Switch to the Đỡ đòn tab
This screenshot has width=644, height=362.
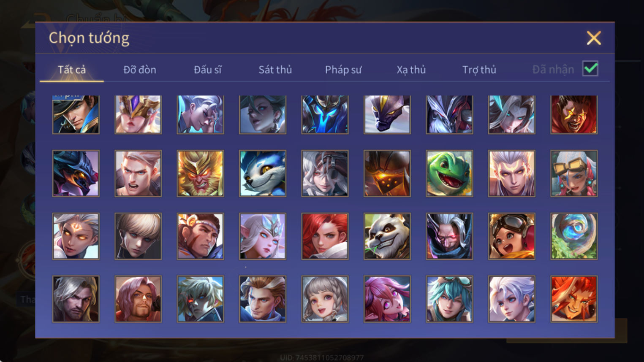point(140,70)
